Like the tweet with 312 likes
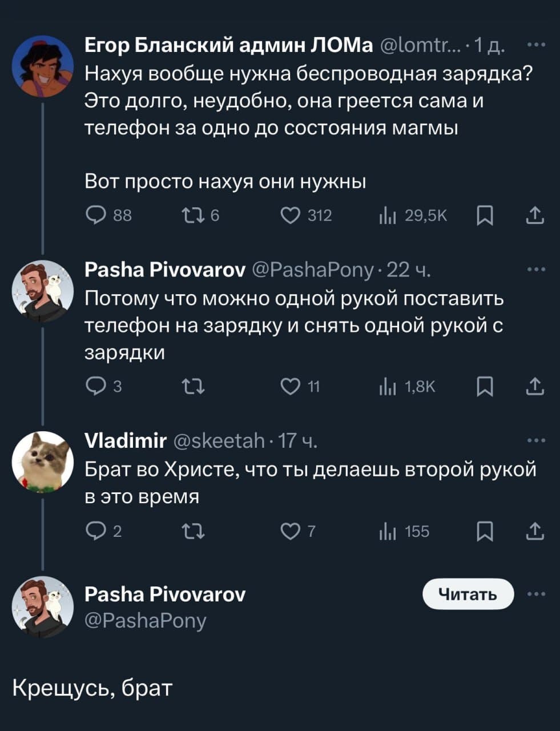Viewport: 560px width, 731px height. coord(291,215)
